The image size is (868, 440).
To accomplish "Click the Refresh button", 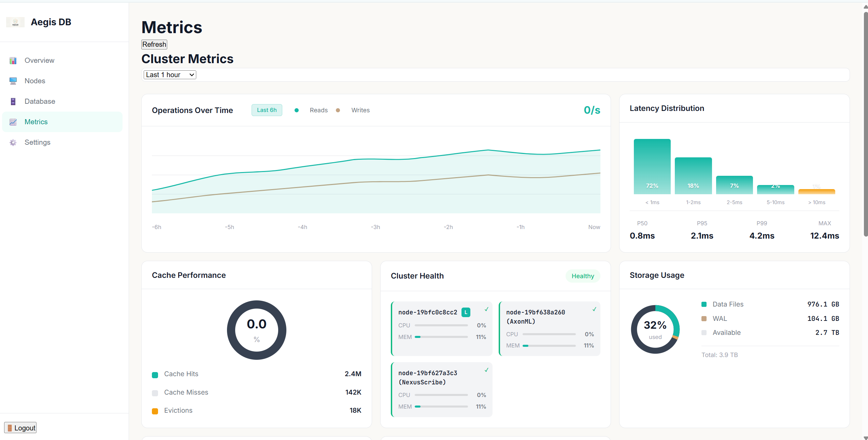I will point(154,44).
